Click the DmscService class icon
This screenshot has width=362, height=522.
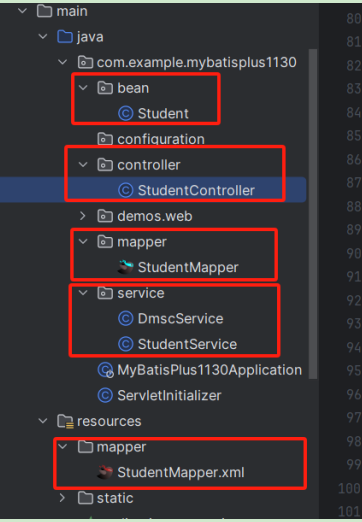(x=126, y=318)
